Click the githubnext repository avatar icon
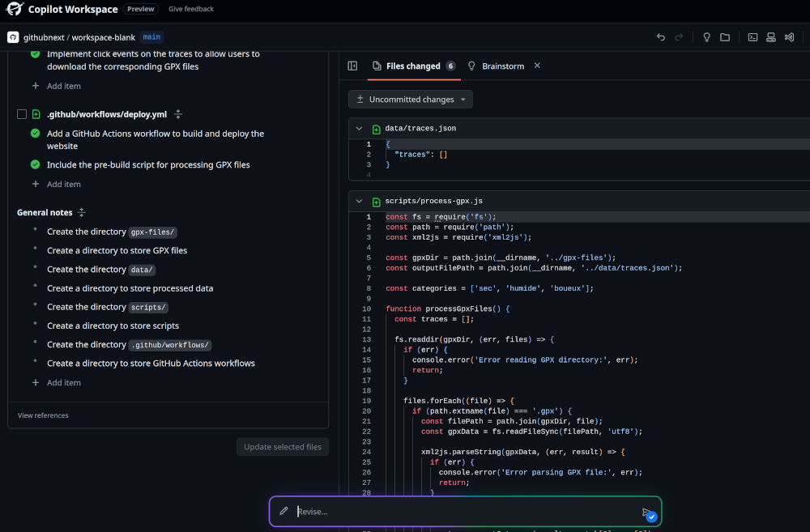Image resolution: width=810 pixels, height=532 pixels. pos(13,37)
